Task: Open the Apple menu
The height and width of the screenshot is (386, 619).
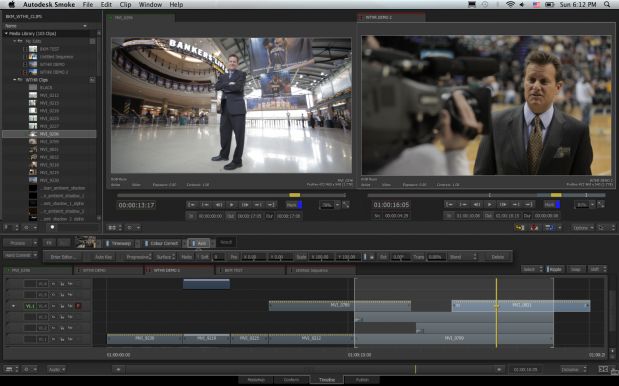Action: coord(12,5)
